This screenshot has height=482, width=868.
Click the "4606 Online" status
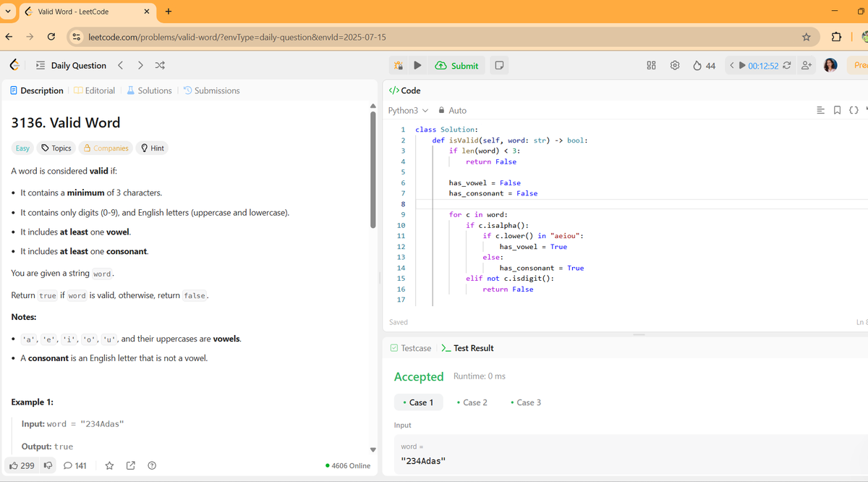pos(348,465)
